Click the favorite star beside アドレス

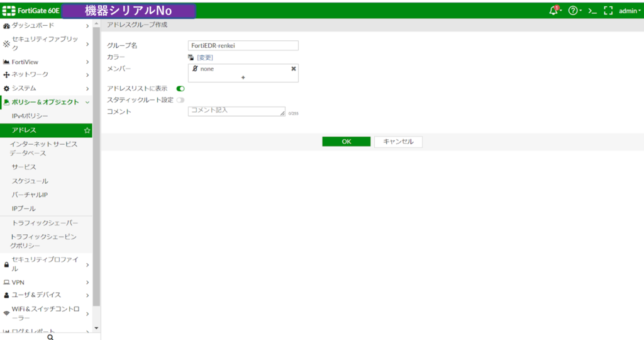(x=87, y=130)
